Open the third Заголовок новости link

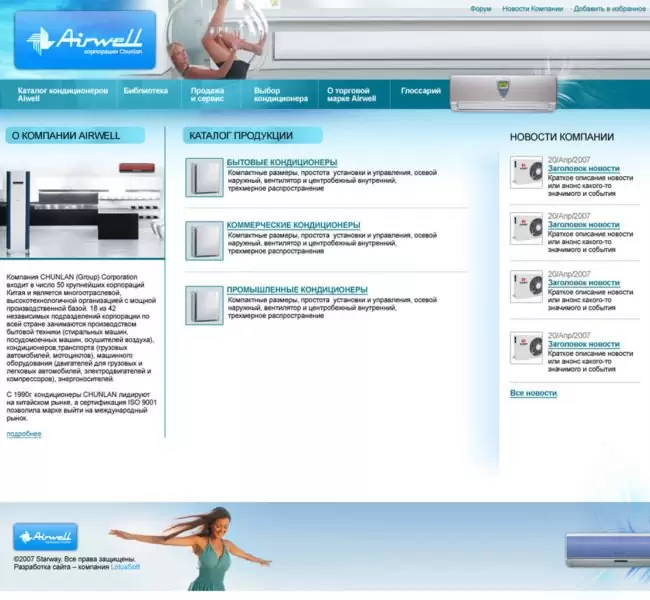(584, 283)
